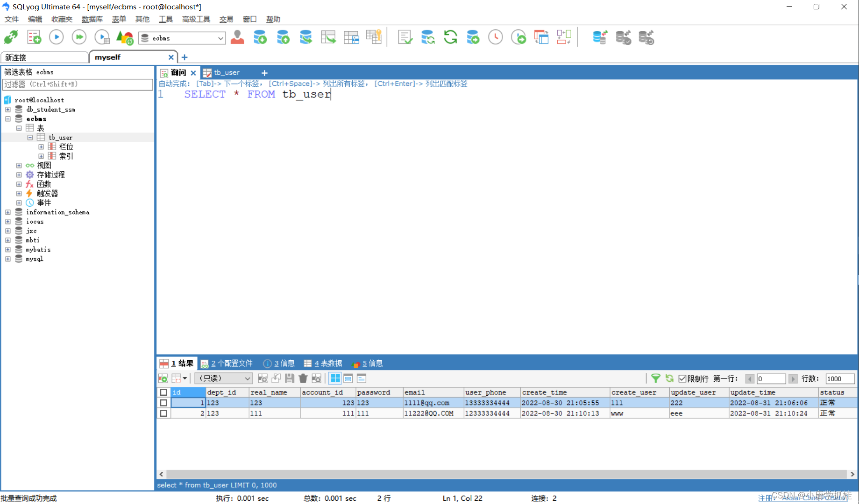Click the green refresh arrows icon

point(450,37)
